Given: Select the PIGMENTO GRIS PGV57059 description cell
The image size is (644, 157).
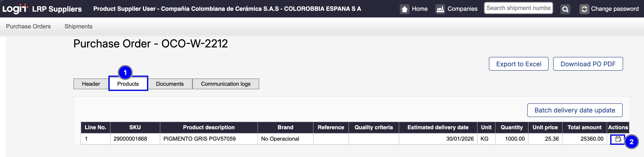Looking at the screenshot, I should click(x=199, y=139).
